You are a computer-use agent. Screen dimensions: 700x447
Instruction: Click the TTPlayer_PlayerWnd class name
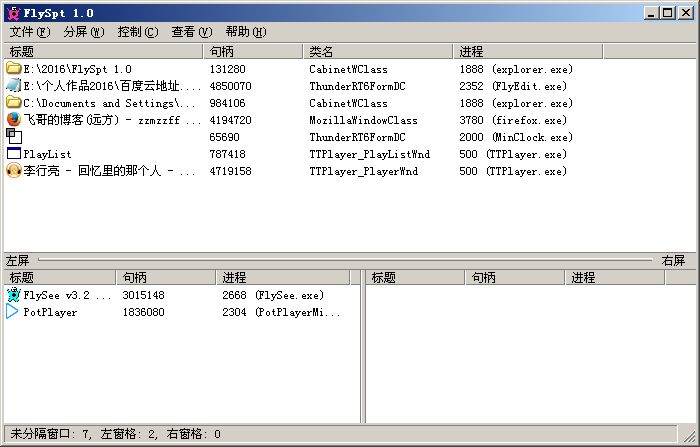click(363, 171)
